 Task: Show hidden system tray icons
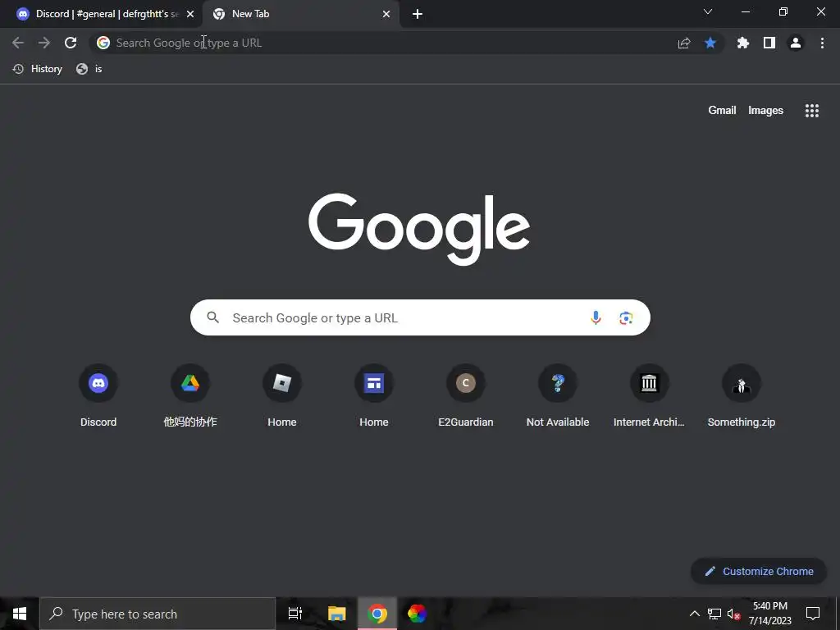click(x=694, y=614)
